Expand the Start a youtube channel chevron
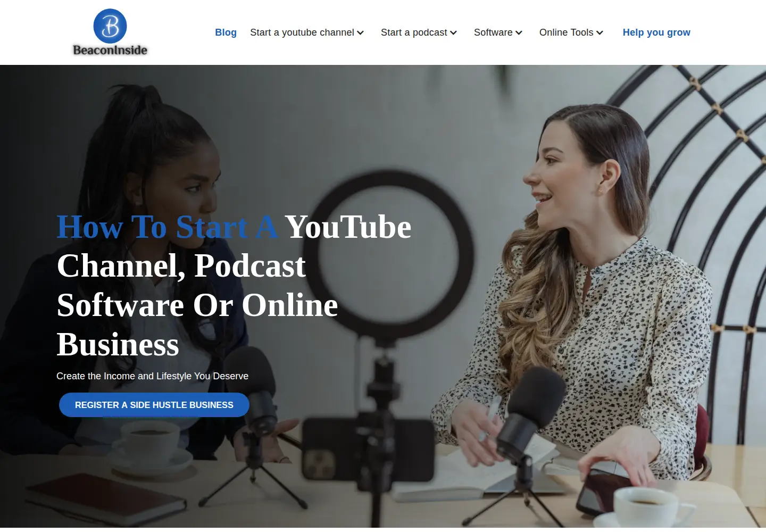 click(360, 33)
